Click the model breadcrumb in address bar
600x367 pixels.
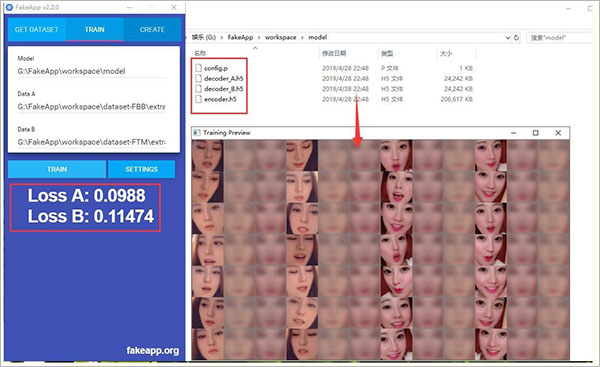click(x=318, y=37)
